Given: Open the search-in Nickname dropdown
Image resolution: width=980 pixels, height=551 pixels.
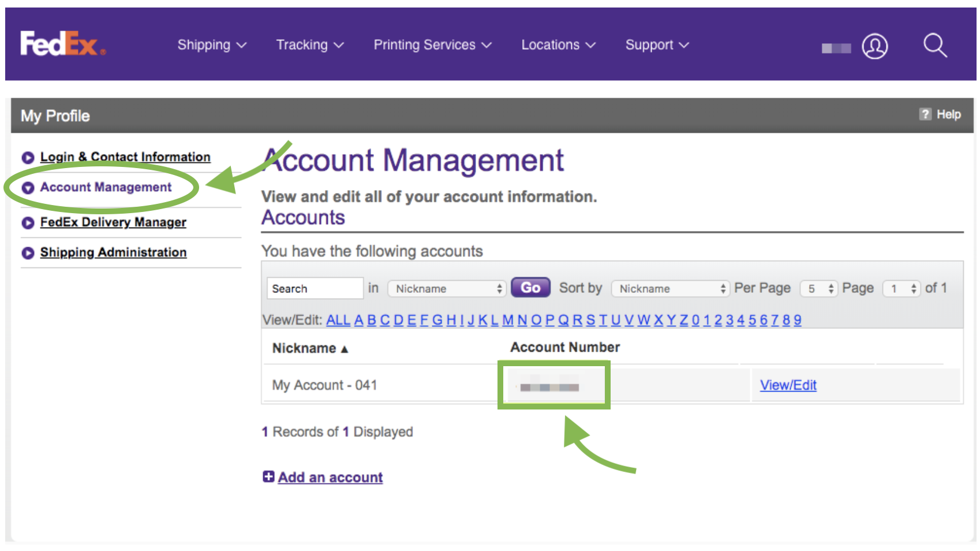Looking at the screenshot, I should [x=447, y=288].
